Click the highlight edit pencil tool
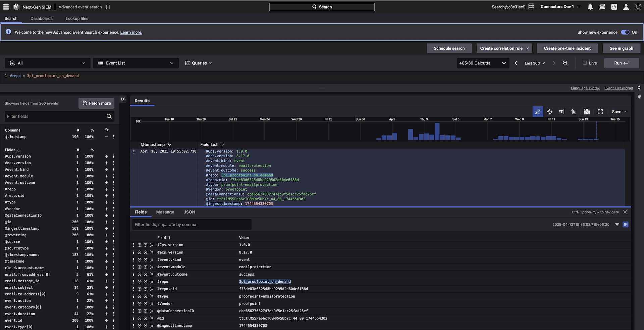This screenshot has width=644, height=330. [x=538, y=112]
